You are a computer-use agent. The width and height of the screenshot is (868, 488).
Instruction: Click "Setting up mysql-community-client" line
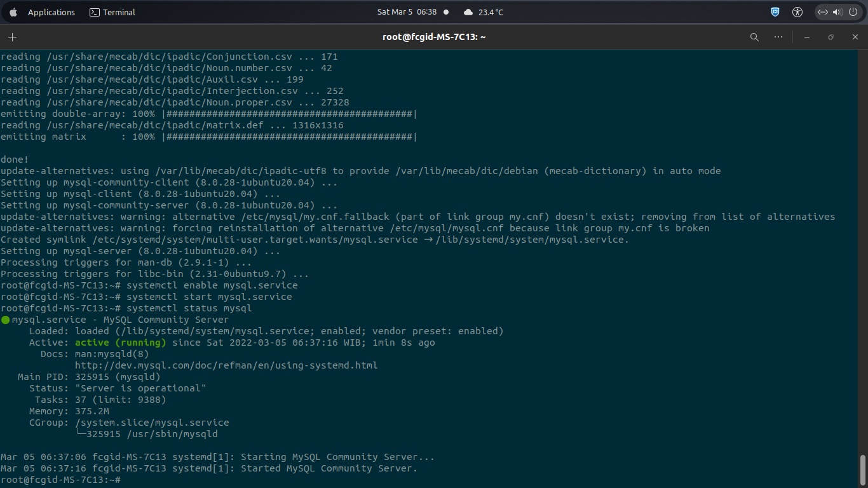coord(169,182)
